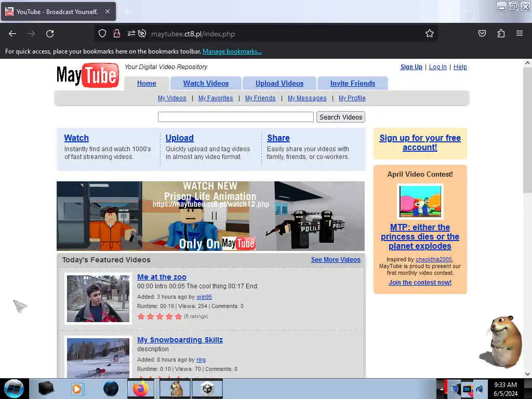Switch to Firefox in the taskbar
532x399 pixels.
tap(140, 389)
